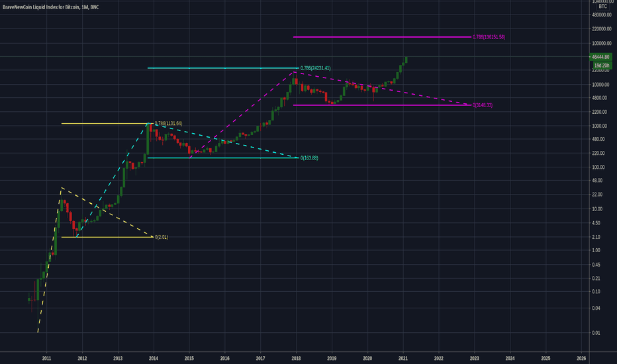Click the 0.01 price axis label
This screenshot has width=617, height=364.
pyautogui.click(x=596, y=333)
